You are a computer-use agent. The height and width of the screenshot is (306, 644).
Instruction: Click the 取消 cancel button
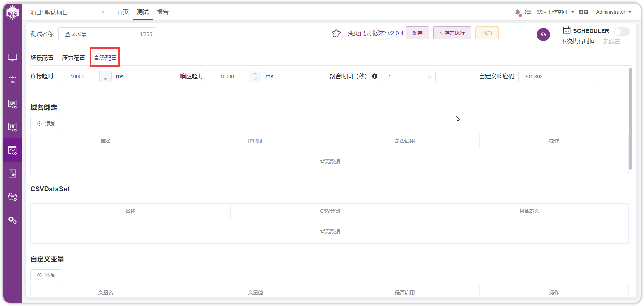pos(487,33)
